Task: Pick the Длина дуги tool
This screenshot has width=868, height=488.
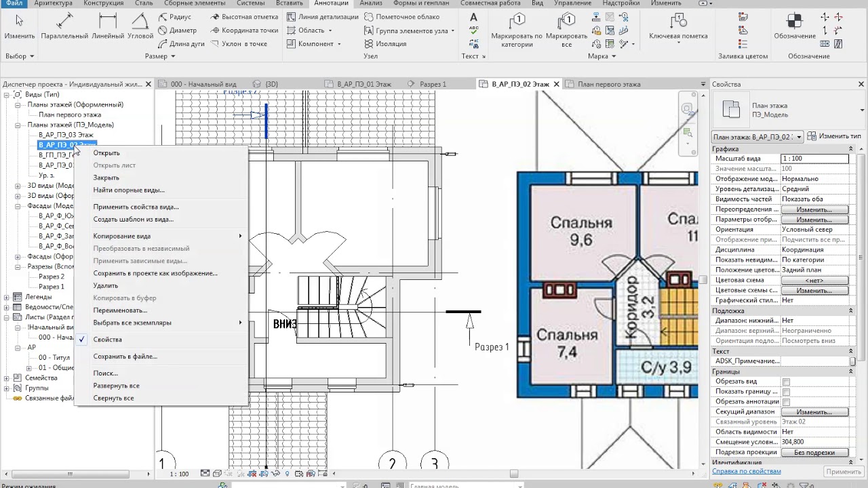Action: point(181,44)
